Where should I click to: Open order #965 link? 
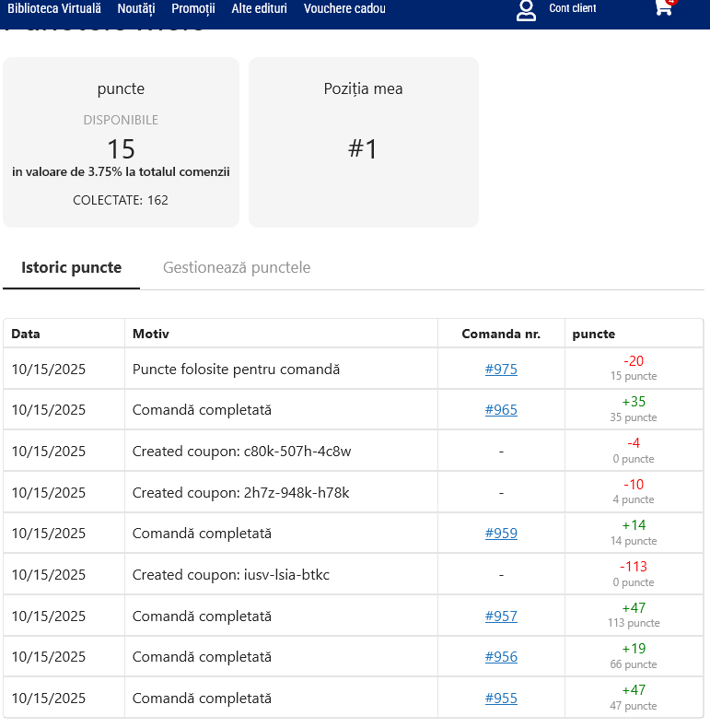point(501,410)
